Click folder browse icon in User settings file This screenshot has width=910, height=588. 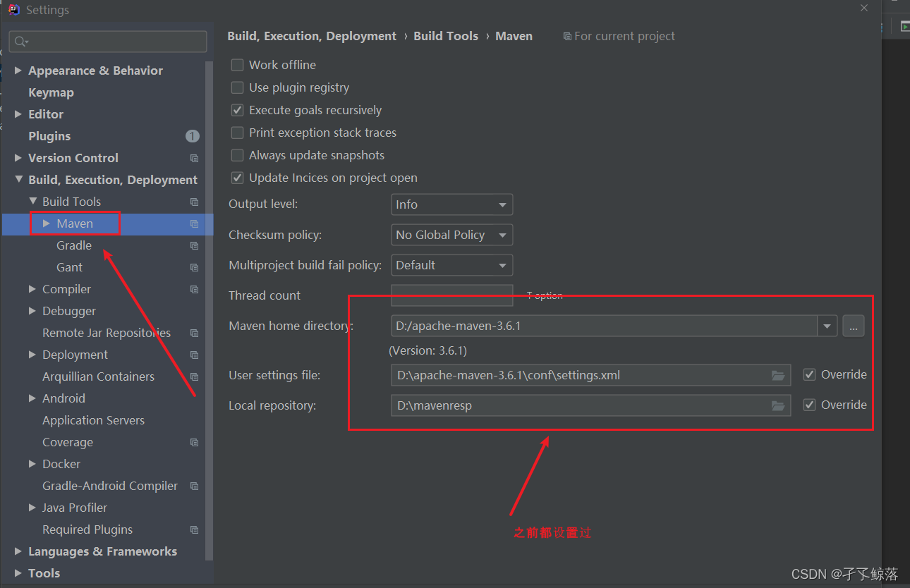(x=778, y=375)
